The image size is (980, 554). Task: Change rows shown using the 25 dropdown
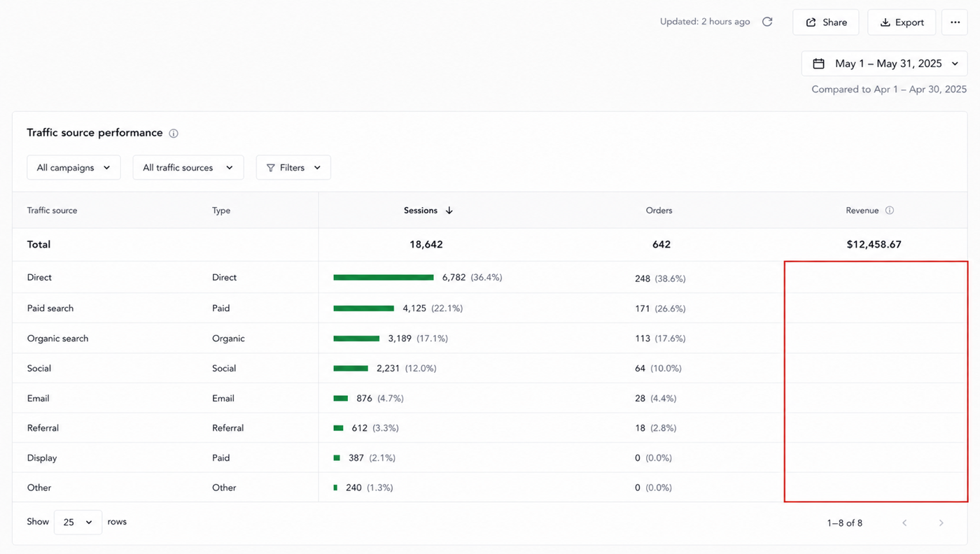pyautogui.click(x=78, y=523)
